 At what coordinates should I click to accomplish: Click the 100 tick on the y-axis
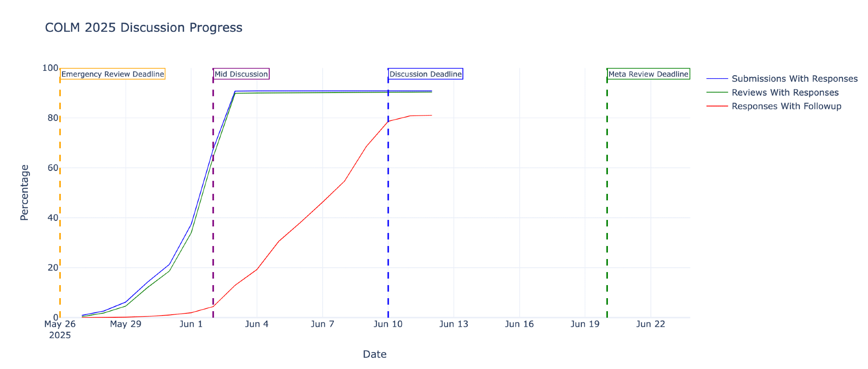pos(50,68)
